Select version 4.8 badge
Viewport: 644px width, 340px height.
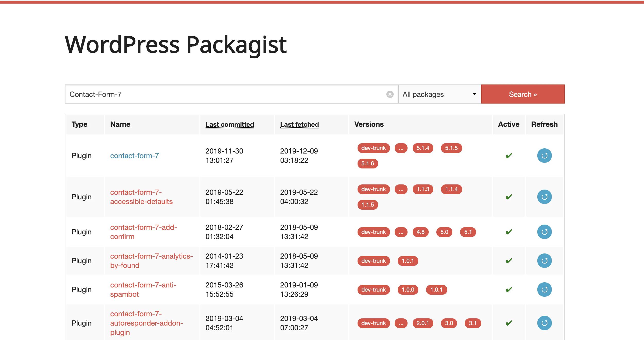[x=420, y=232]
